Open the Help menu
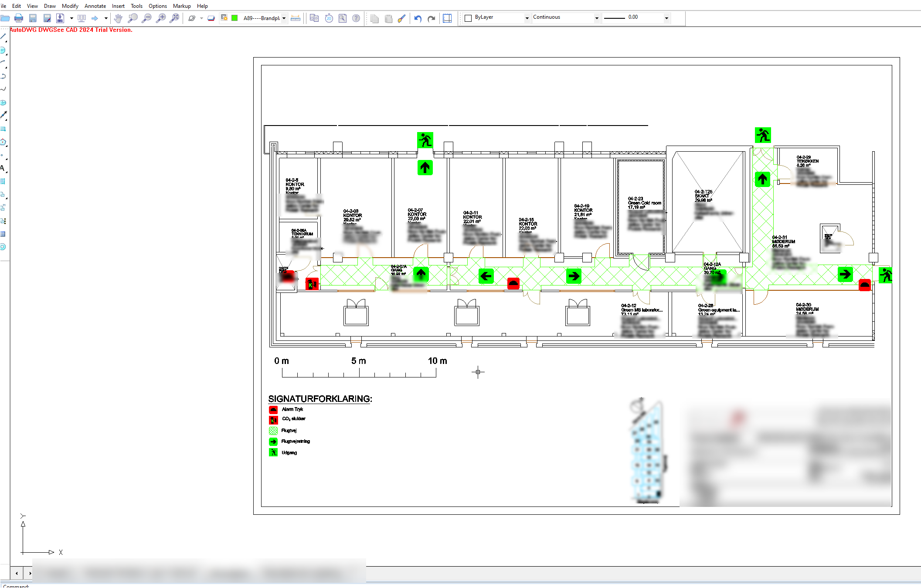 coord(202,6)
